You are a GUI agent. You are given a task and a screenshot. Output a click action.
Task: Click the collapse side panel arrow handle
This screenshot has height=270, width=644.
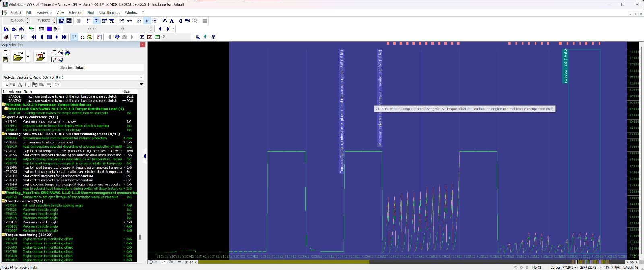coord(144,156)
